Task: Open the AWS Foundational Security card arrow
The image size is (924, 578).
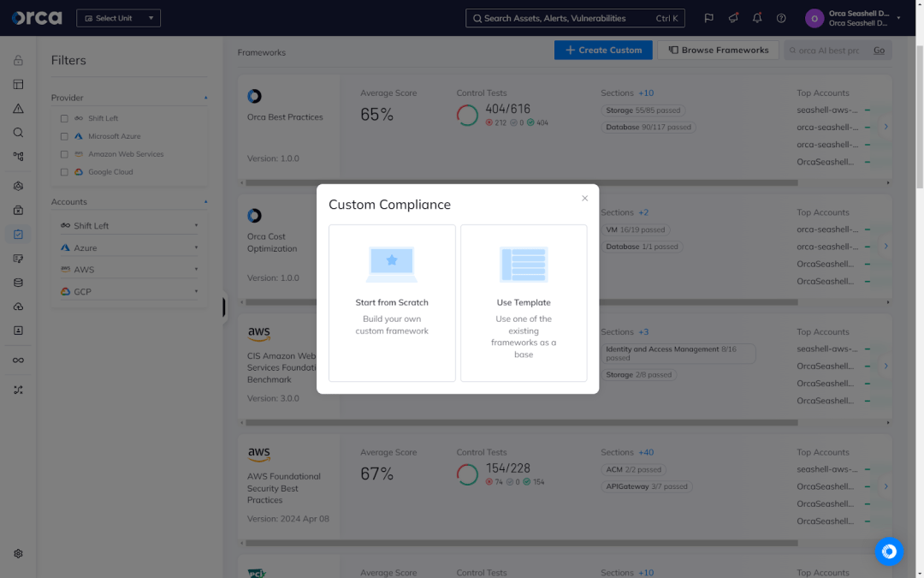Action: 885,486
